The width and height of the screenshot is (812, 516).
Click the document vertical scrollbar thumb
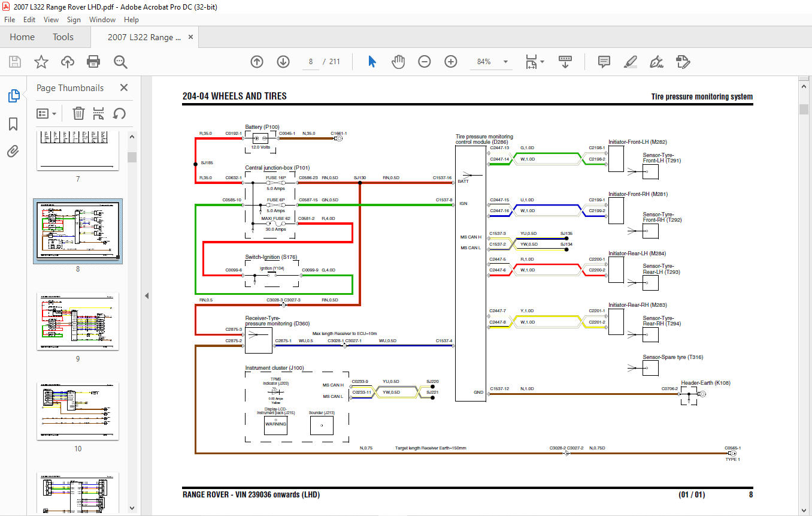[x=804, y=109]
